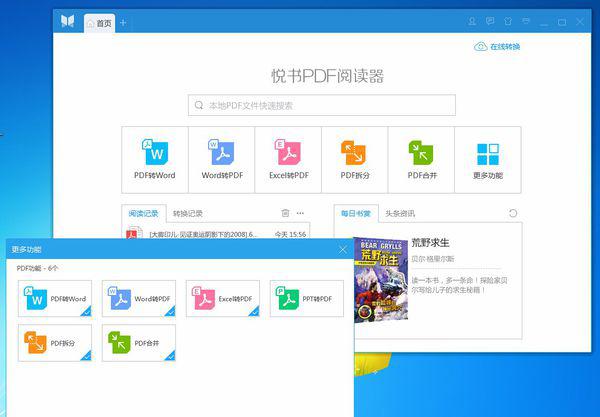Launch Word转PDF converter from main grid
This screenshot has height=417, width=600.
coord(222,160)
